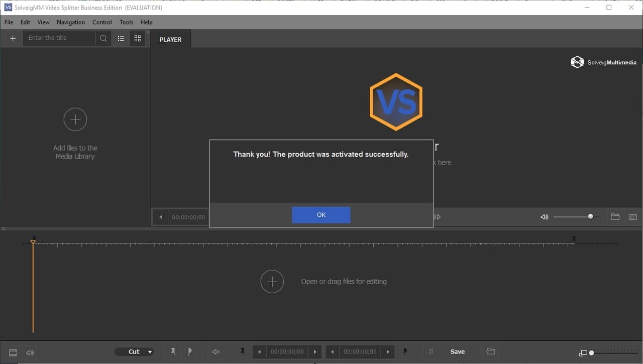Click the player timecode field 00:00:00;00
This screenshot has height=364, width=643.
[188, 217]
